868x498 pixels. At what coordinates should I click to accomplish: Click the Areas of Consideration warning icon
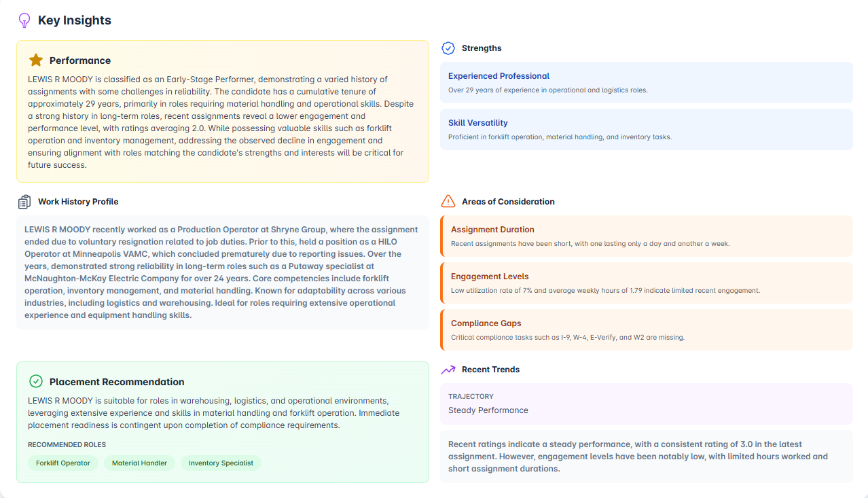click(448, 202)
